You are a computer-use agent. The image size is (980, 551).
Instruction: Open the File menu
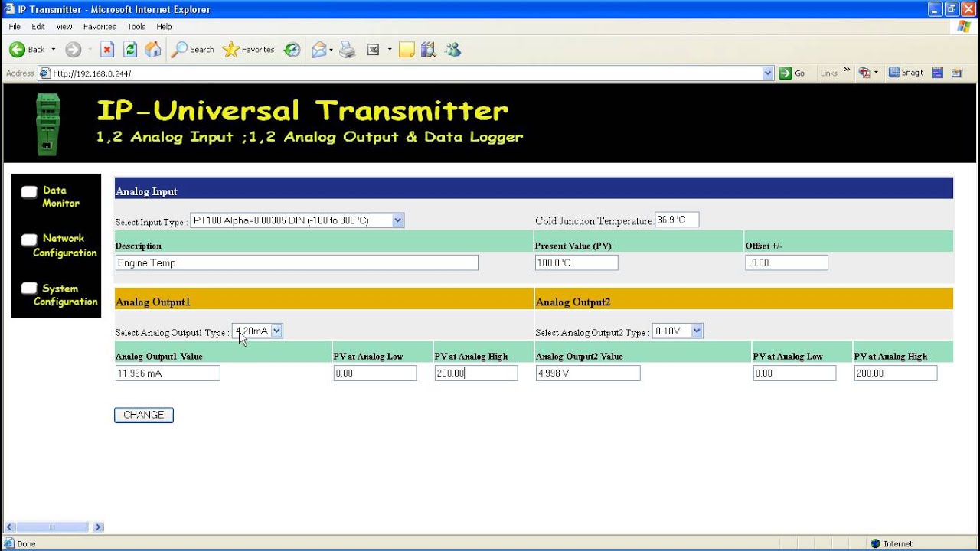click(15, 27)
